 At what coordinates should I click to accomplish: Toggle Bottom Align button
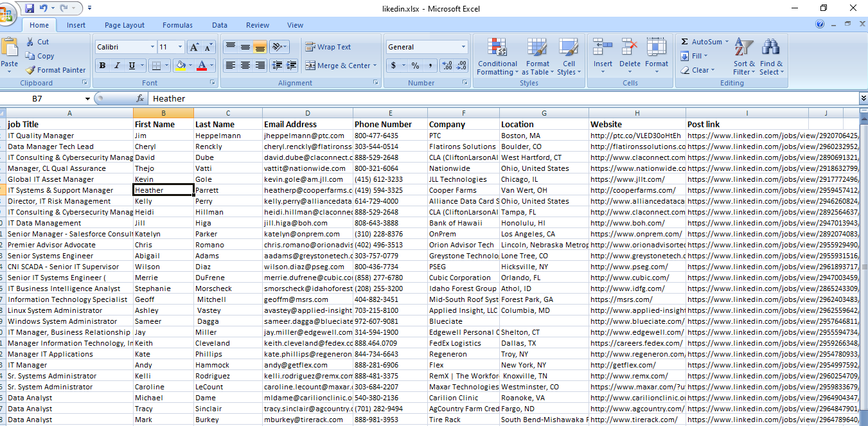pos(260,47)
